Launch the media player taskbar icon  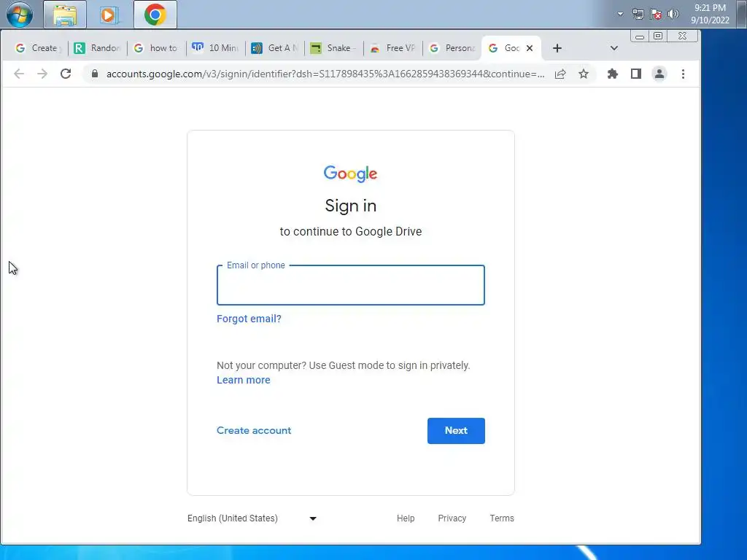point(108,15)
